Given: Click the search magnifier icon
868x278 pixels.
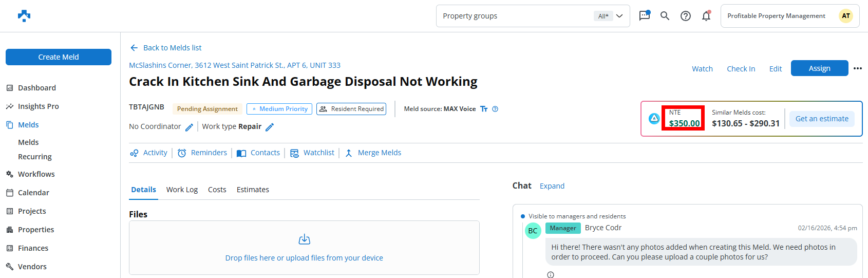Looking at the screenshot, I should [x=665, y=16].
